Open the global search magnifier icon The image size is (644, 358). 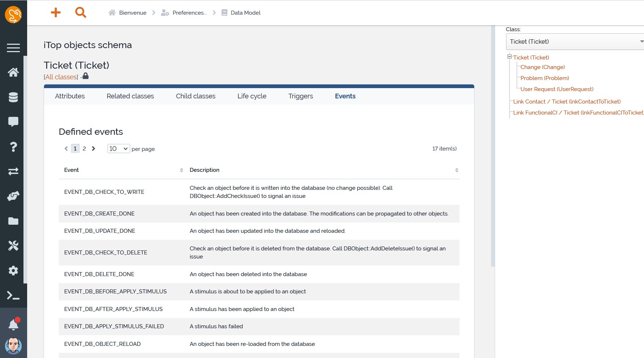point(80,12)
